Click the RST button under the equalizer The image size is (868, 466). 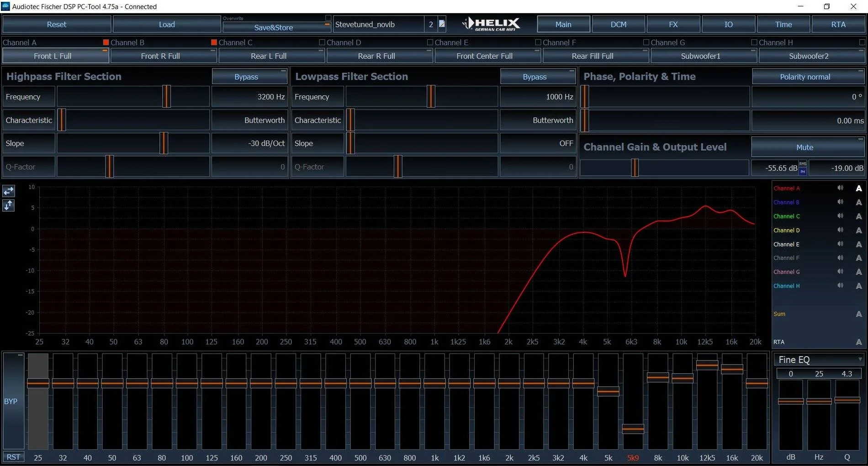[x=13, y=456]
